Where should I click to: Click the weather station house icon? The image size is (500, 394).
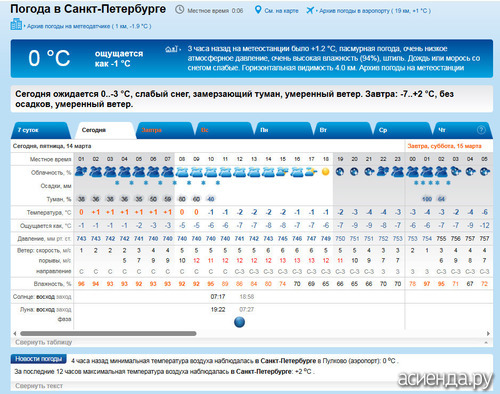pyautogui.click(x=171, y=49)
